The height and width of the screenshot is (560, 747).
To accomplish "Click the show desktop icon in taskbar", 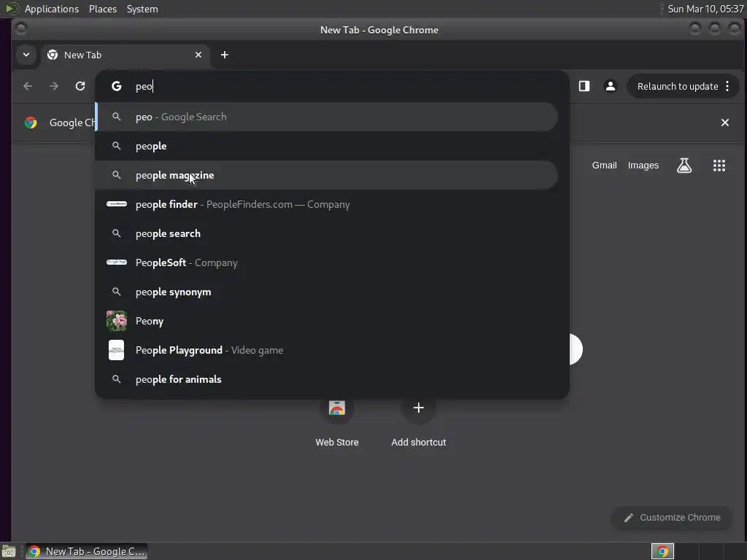I will point(9,551).
